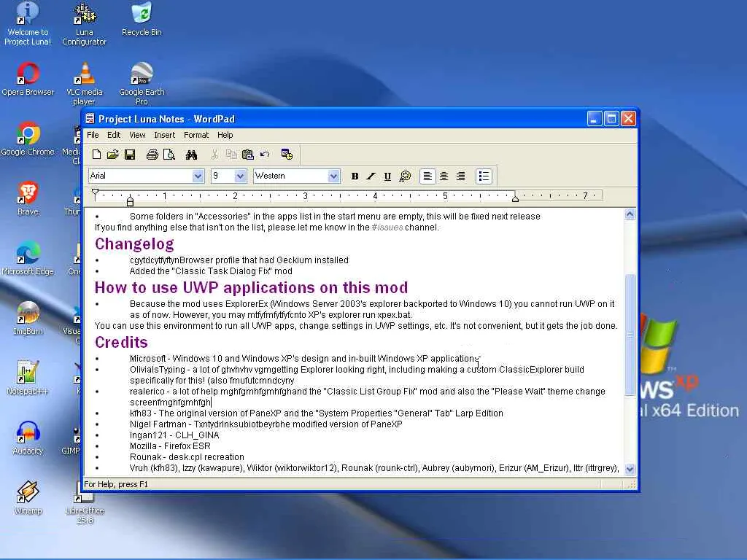Cut selection with scissors icon
The height and width of the screenshot is (560, 747).
(214, 155)
